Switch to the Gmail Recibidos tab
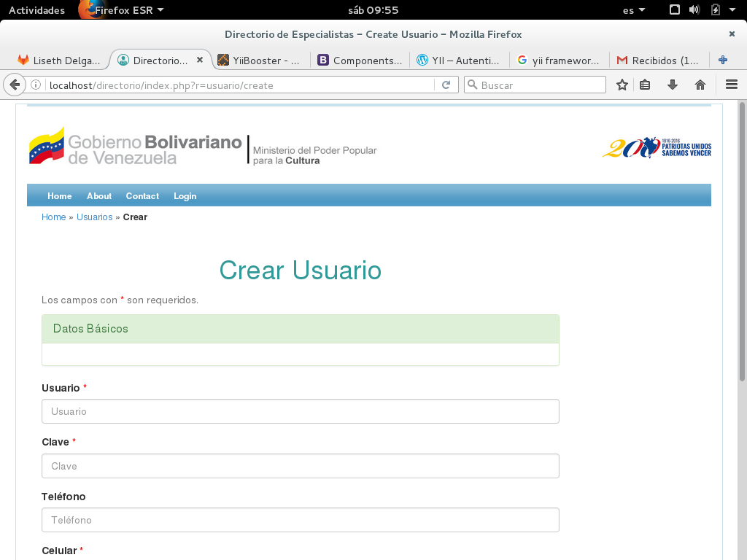The image size is (747, 560). pos(658,61)
